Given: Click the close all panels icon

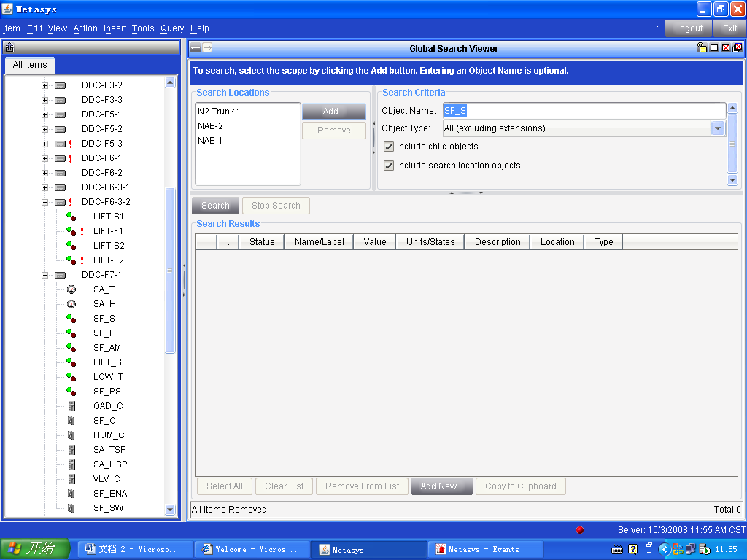Looking at the screenshot, I should pyautogui.click(x=737, y=48).
